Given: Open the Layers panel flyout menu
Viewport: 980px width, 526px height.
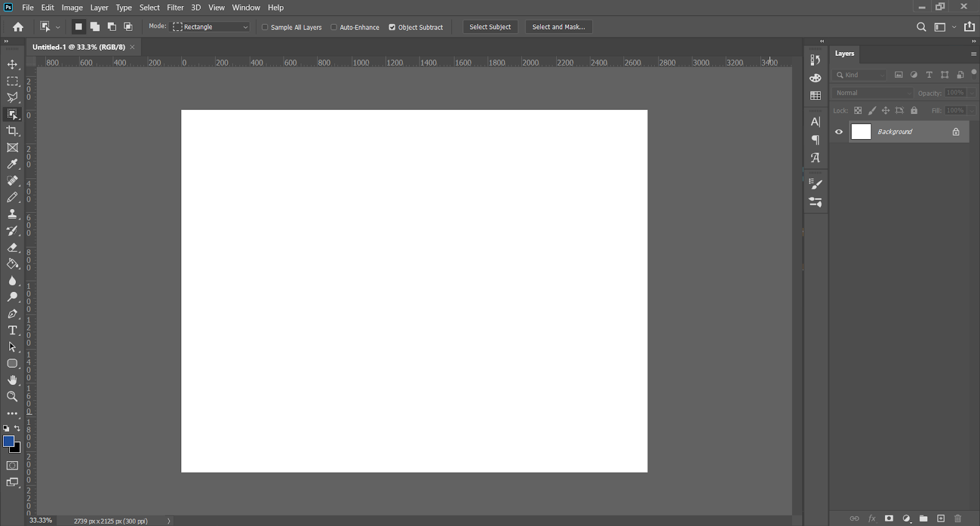Looking at the screenshot, I should [973, 54].
